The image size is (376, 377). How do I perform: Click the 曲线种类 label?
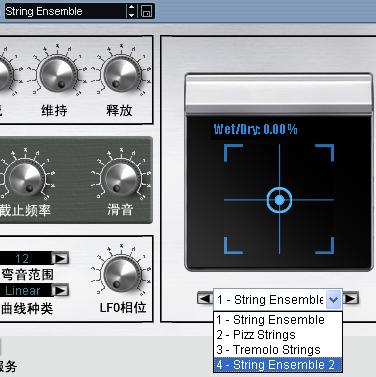coord(27,308)
